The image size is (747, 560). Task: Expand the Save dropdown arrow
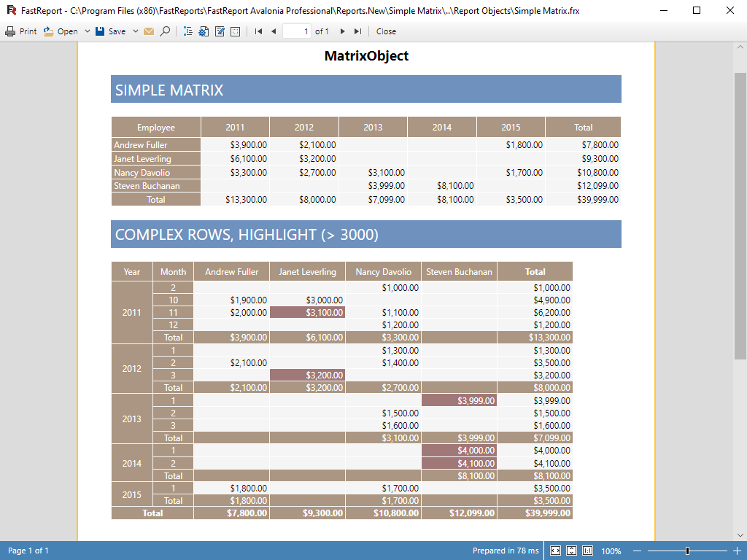[134, 31]
